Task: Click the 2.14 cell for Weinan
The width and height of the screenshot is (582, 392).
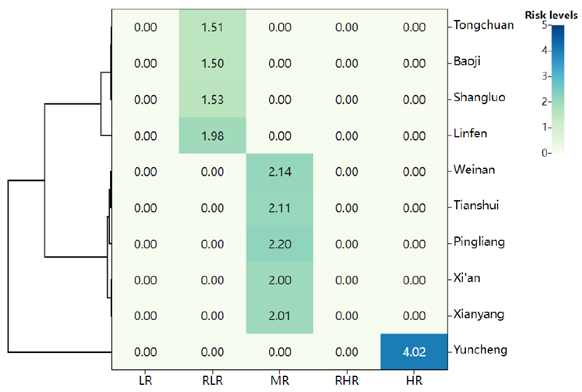Action: point(280,172)
